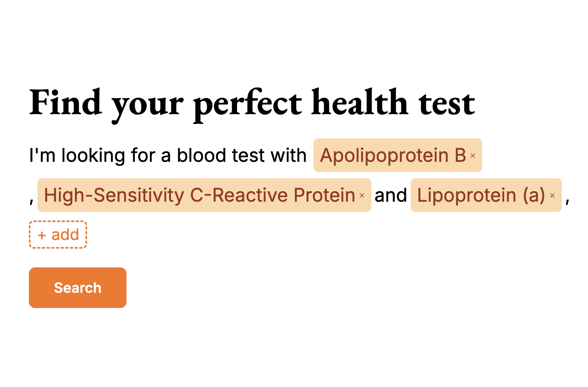The width and height of the screenshot is (588, 387).
Task: Remove the High-Sensitivity C-Reactive Protein tag
Action: (x=362, y=195)
